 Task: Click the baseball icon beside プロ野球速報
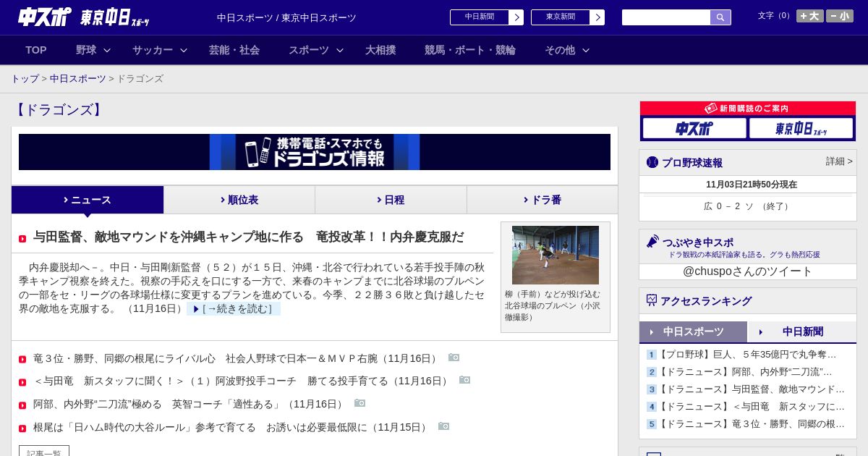coord(652,162)
